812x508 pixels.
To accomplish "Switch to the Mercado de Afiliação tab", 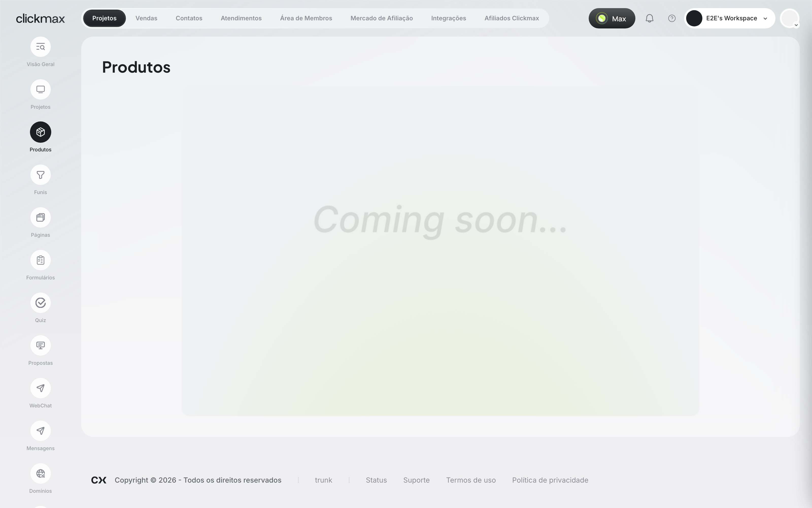I will coord(381,18).
